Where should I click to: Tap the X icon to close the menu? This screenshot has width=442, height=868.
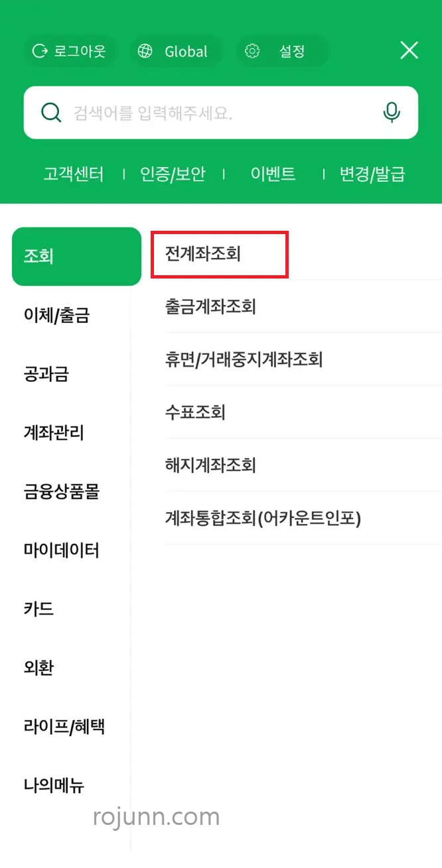(409, 50)
